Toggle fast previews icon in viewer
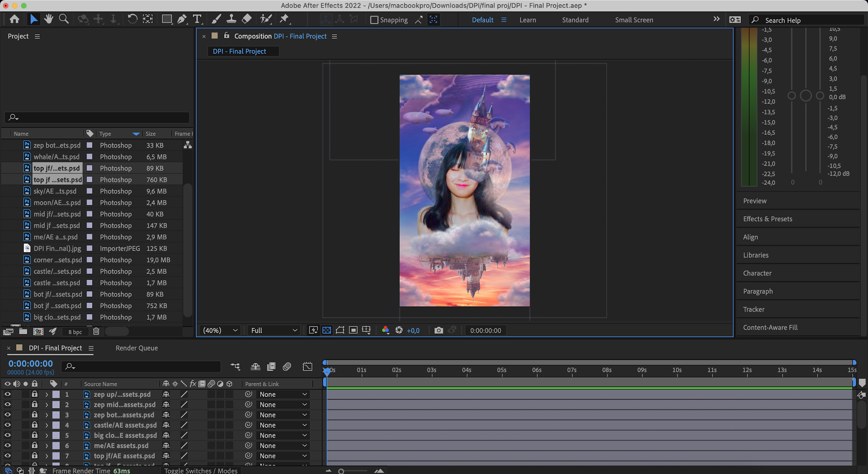 click(x=313, y=330)
